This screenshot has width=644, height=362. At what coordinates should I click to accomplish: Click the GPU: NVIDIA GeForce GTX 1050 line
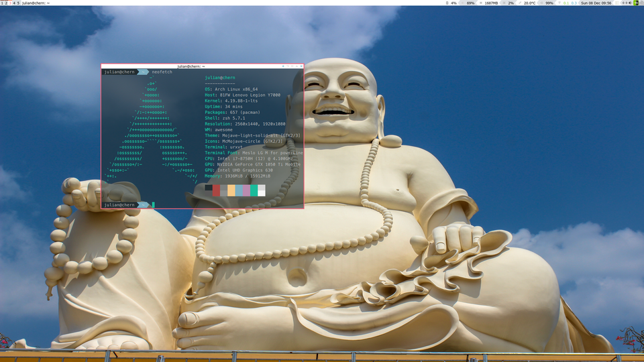(253, 164)
